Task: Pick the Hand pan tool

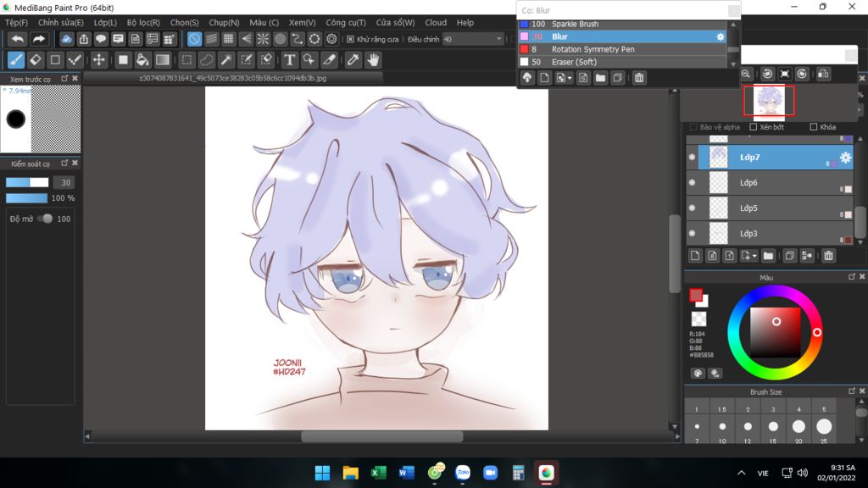Action: click(373, 60)
